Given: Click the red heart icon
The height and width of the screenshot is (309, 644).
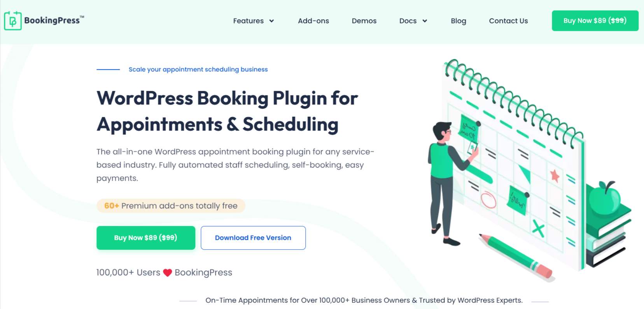Looking at the screenshot, I should pos(167,273).
